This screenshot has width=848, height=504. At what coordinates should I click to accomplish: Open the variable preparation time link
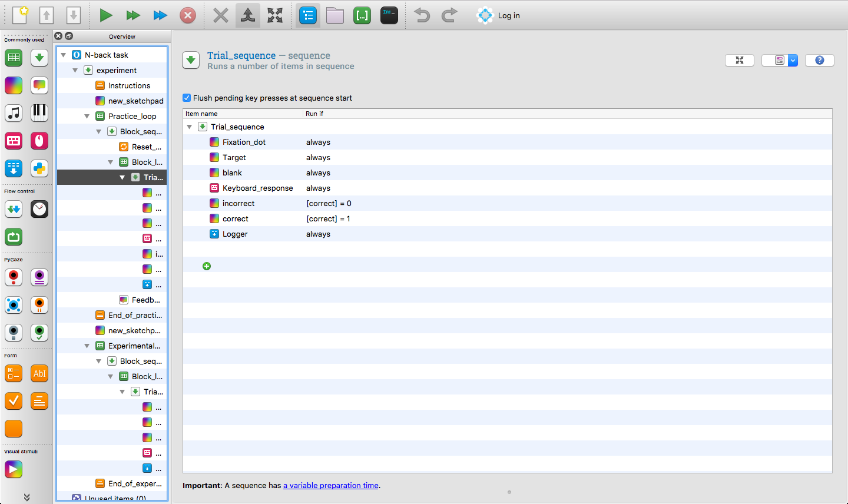331,485
